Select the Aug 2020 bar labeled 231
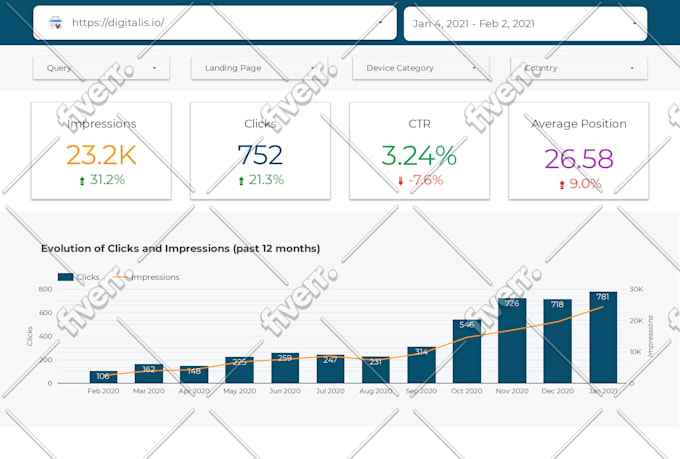The image size is (680, 459). (x=376, y=370)
